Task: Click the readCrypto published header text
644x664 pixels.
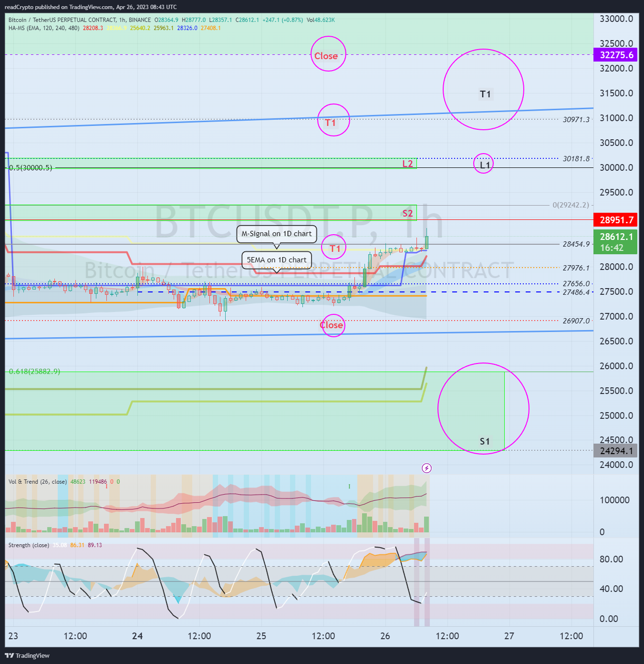Action: click(91, 7)
